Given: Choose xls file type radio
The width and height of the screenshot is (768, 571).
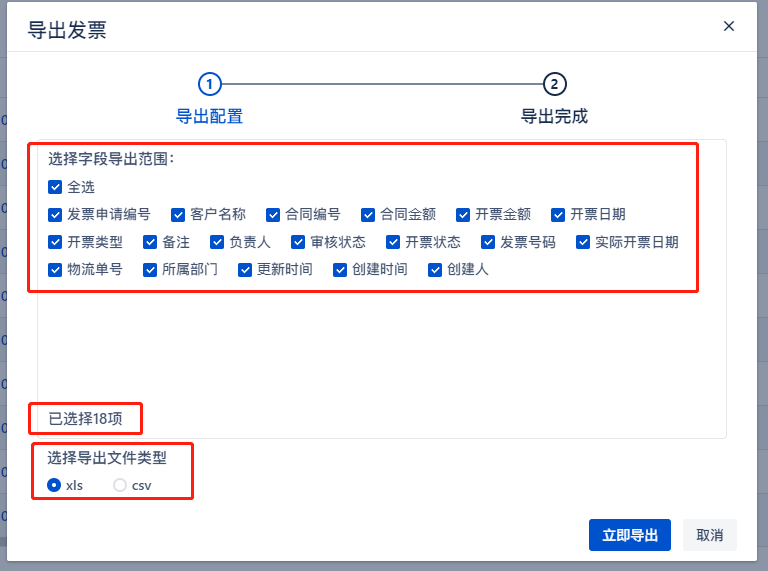Looking at the screenshot, I should coord(54,485).
